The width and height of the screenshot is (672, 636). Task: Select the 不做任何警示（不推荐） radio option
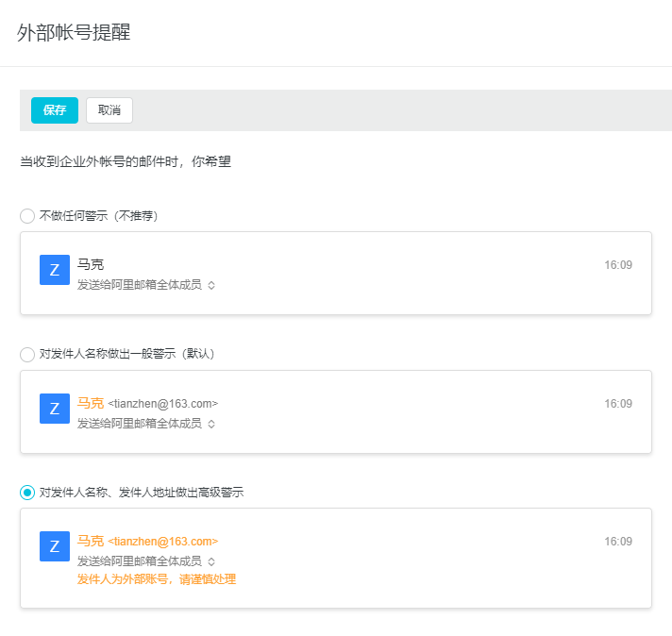click(27, 216)
